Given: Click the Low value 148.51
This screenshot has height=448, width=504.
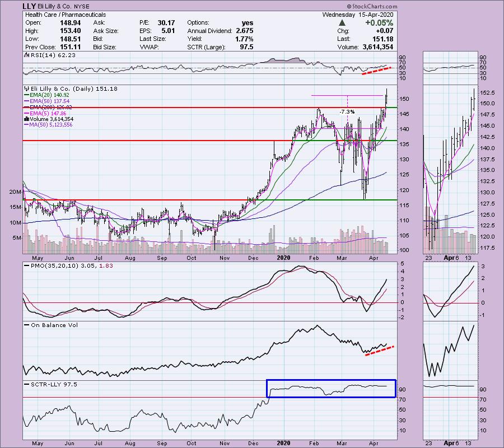Looking at the screenshot, I should point(70,39).
